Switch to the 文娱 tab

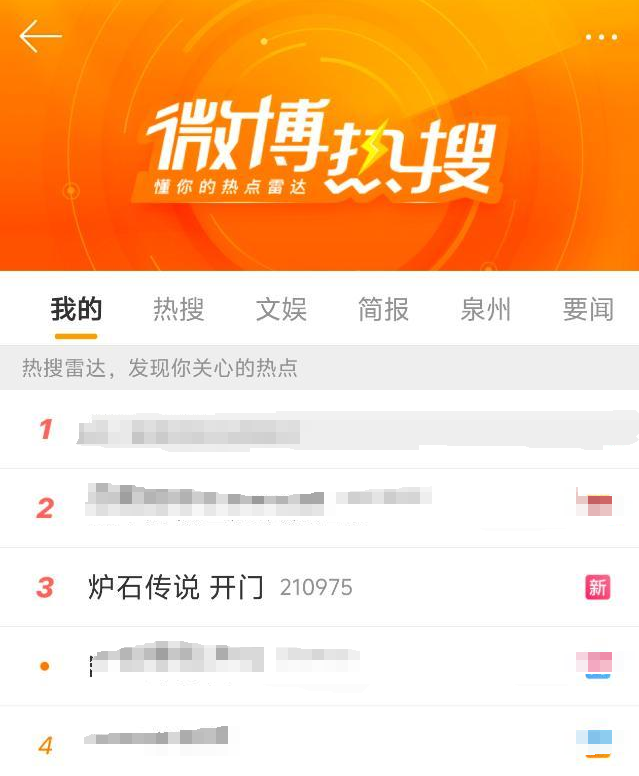(281, 309)
